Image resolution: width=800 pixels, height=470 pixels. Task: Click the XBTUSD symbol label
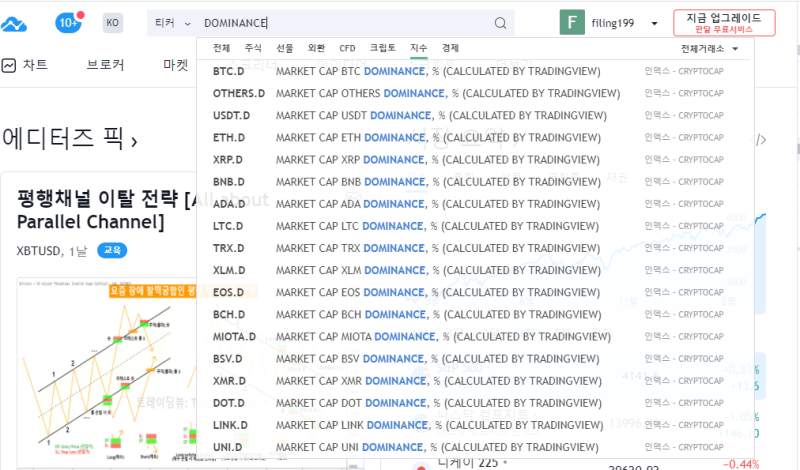pyautogui.click(x=39, y=251)
